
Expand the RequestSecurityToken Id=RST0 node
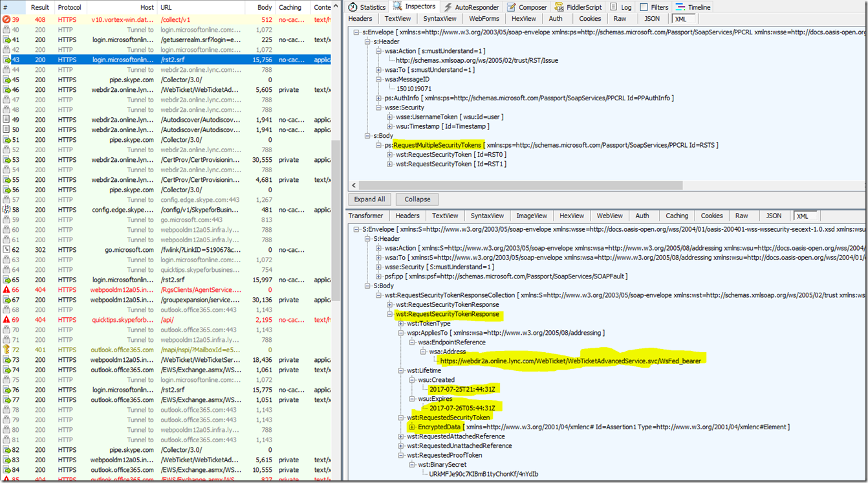(390, 155)
